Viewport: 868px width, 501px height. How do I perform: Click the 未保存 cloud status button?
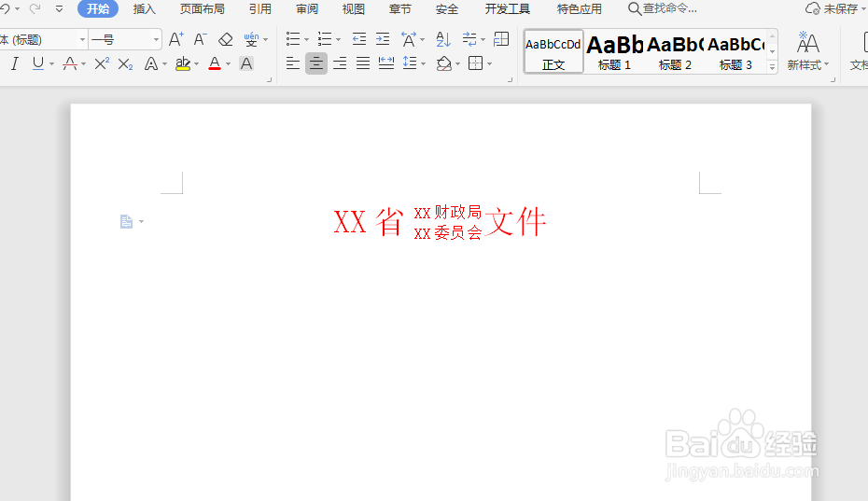834,8
